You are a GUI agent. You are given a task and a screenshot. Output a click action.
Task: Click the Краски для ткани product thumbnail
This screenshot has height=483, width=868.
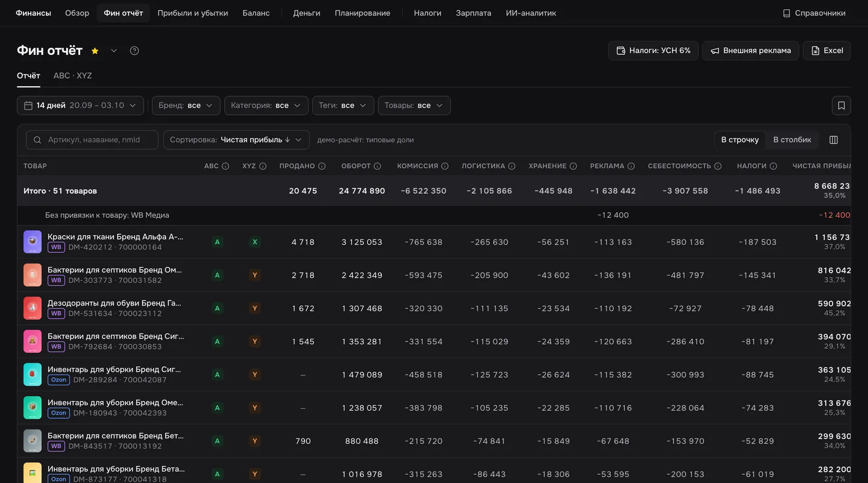pyautogui.click(x=33, y=242)
